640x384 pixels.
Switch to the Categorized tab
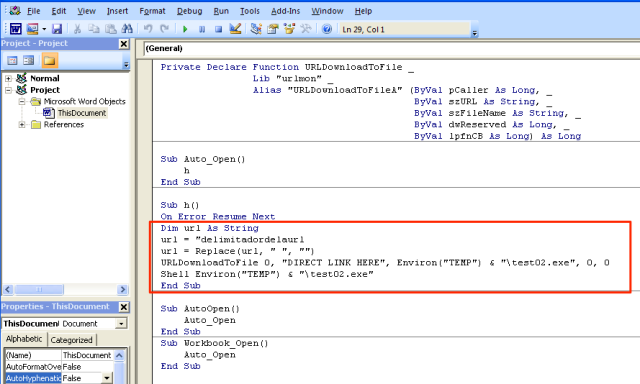coord(71,340)
